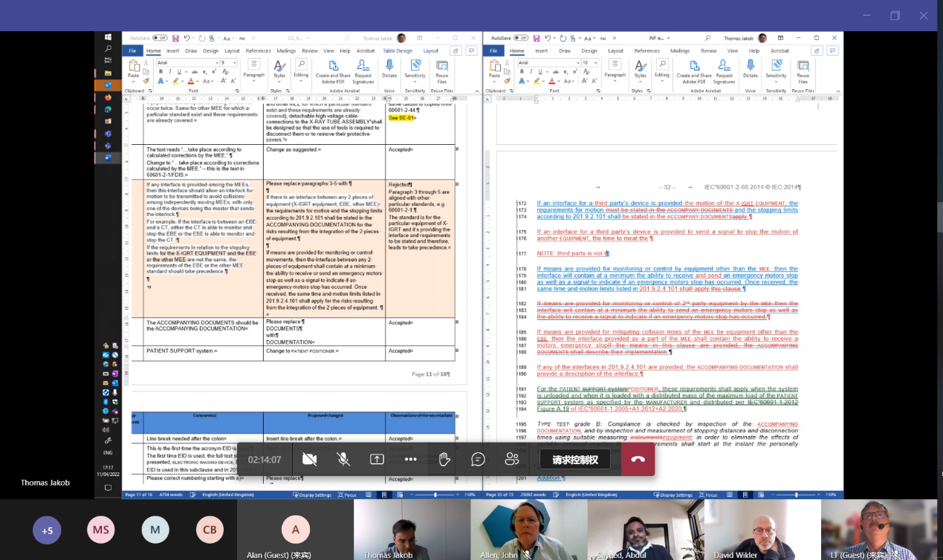Toggle Bold in left Word ribbon
Viewport: 943px width, 560px height.
point(161,72)
